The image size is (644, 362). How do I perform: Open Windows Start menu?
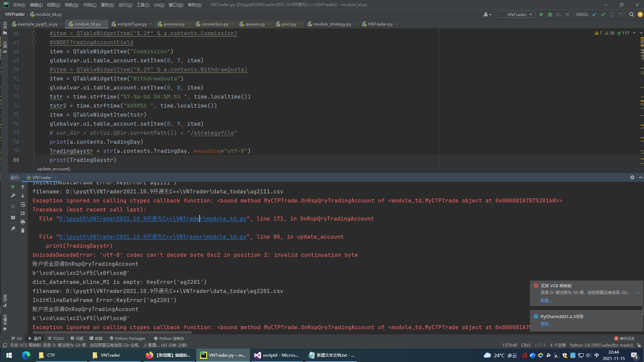pyautogui.click(x=9, y=355)
